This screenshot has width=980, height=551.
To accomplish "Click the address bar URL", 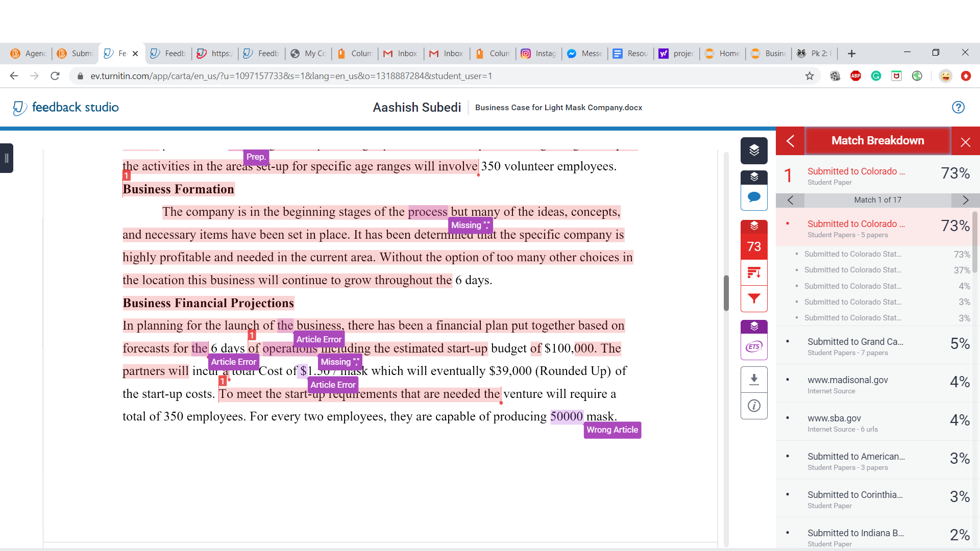I will 291,76.
